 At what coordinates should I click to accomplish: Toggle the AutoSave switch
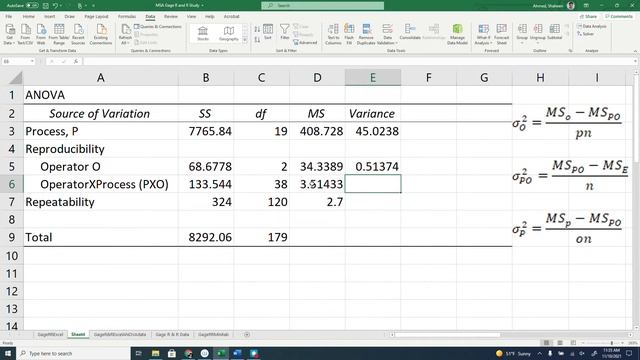click(32, 6)
